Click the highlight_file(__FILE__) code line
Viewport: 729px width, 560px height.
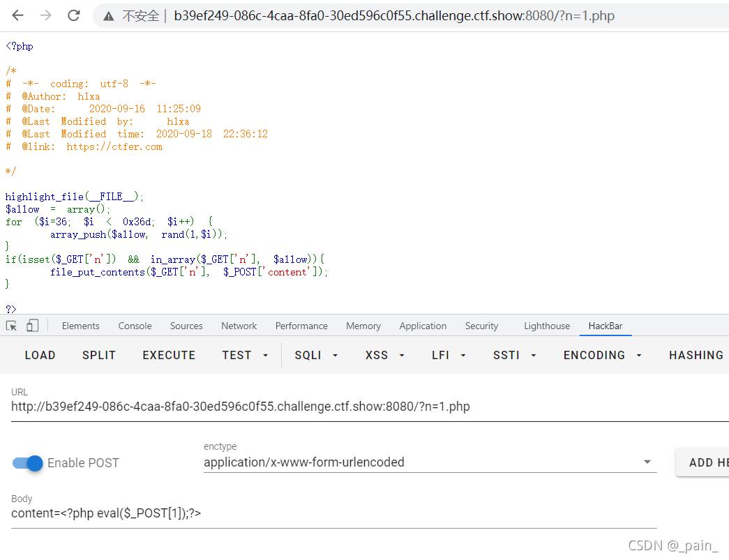tap(75, 197)
